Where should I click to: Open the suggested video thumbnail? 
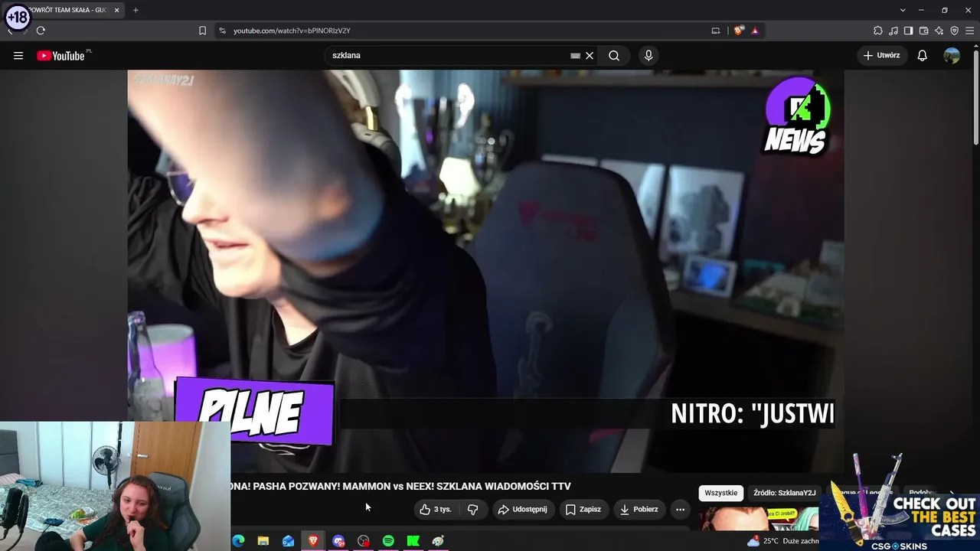point(758,518)
